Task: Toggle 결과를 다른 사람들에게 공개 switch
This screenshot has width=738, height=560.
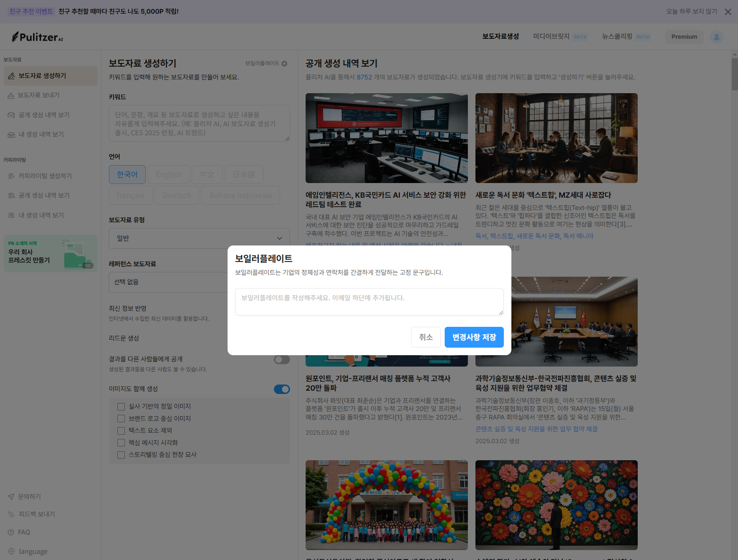Action: tap(281, 360)
